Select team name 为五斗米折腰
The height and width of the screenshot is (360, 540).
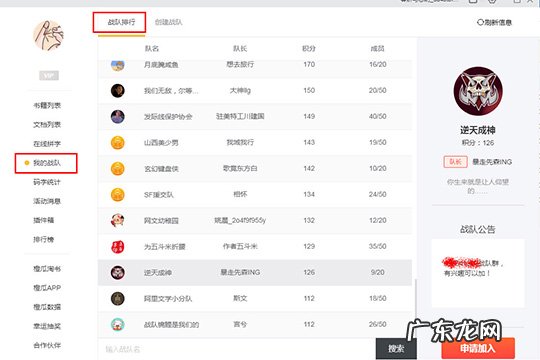[165, 247]
